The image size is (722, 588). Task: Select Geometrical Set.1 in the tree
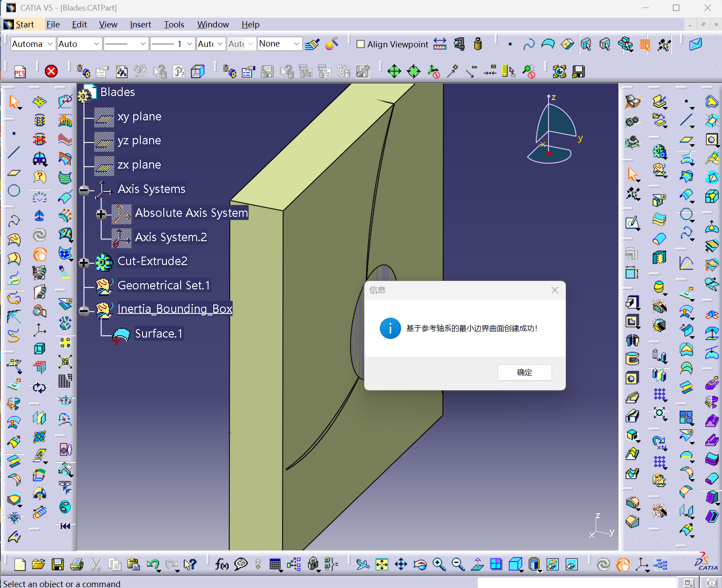tap(164, 285)
